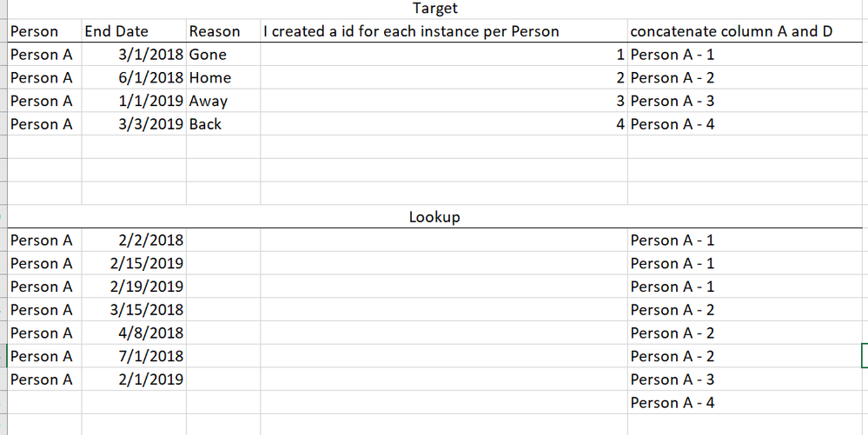Select the End Date header cell

point(116,31)
